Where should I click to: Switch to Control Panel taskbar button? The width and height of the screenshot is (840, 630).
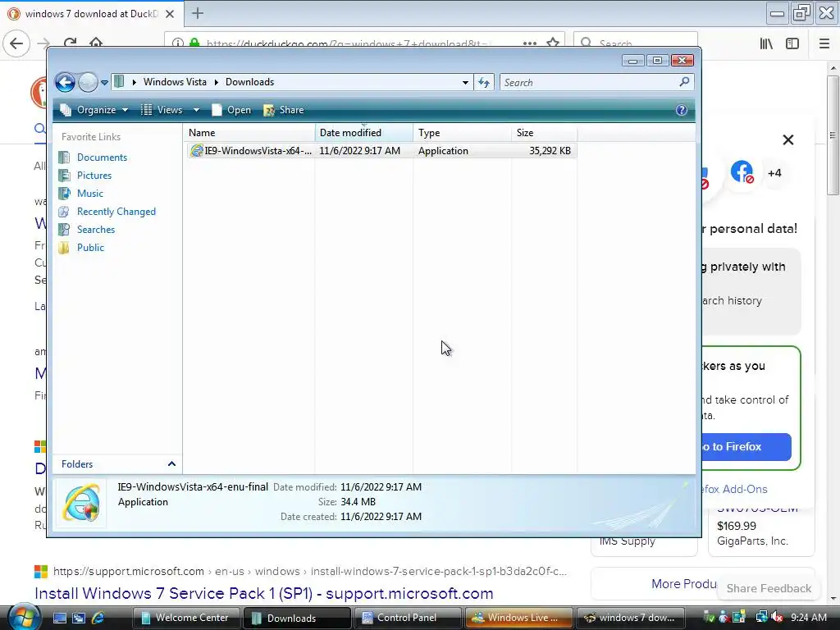tap(408, 618)
